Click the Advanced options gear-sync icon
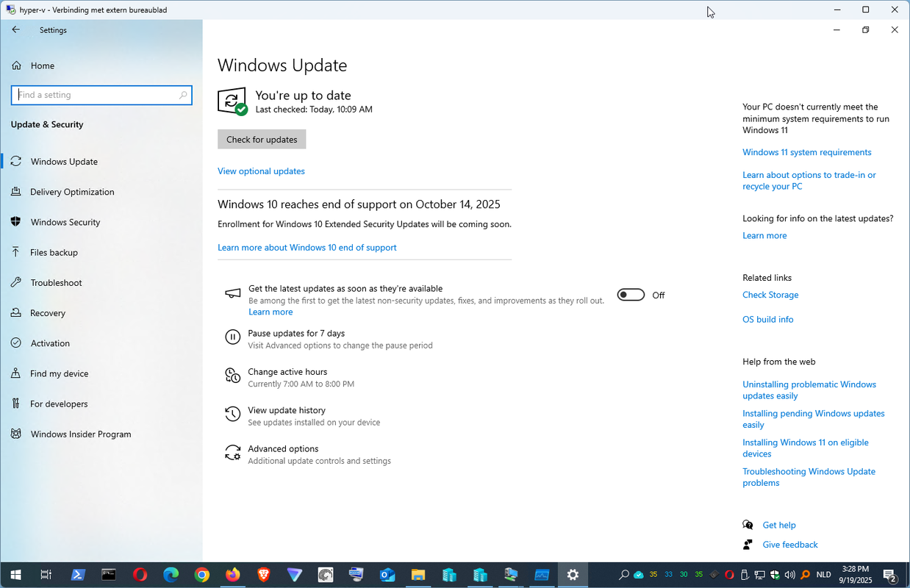This screenshot has height=588, width=910. (x=232, y=452)
